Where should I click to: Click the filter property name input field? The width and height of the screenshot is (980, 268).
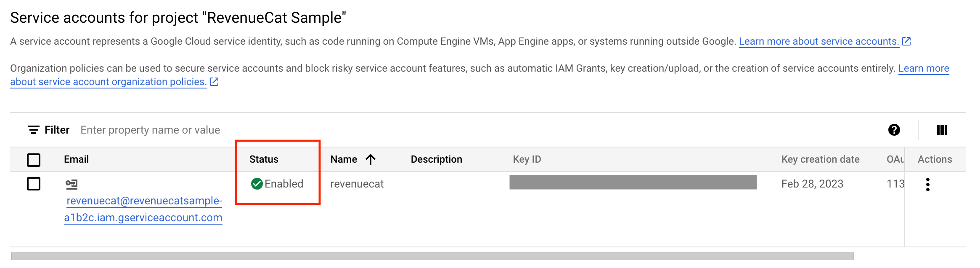[x=150, y=129]
